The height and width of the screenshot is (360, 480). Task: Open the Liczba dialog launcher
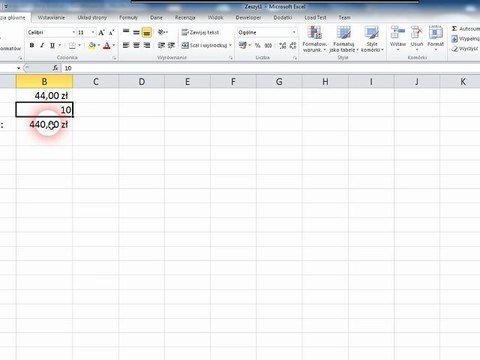(295, 58)
